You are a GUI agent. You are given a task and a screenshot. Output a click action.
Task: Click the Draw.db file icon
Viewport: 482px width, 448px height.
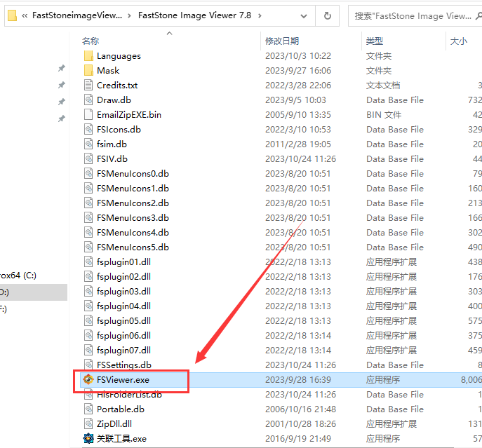[88, 100]
